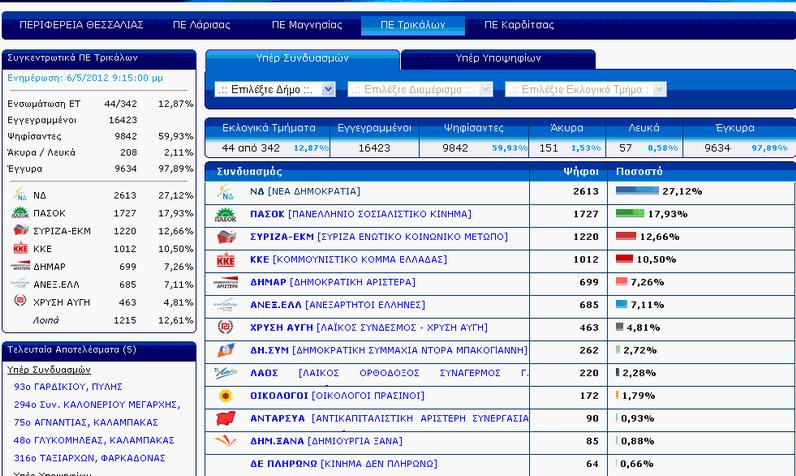Click the Ενημέρωση: 6/5/2012 9:15:00 μμ text
The height and width of the screenshot is (476, 796).
click(x=85, y=78)
